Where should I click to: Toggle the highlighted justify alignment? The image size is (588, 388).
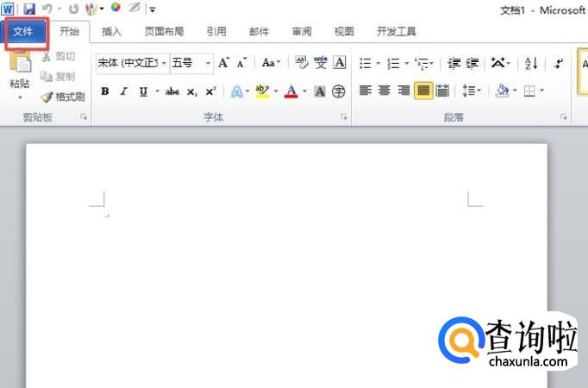(423, 91)
